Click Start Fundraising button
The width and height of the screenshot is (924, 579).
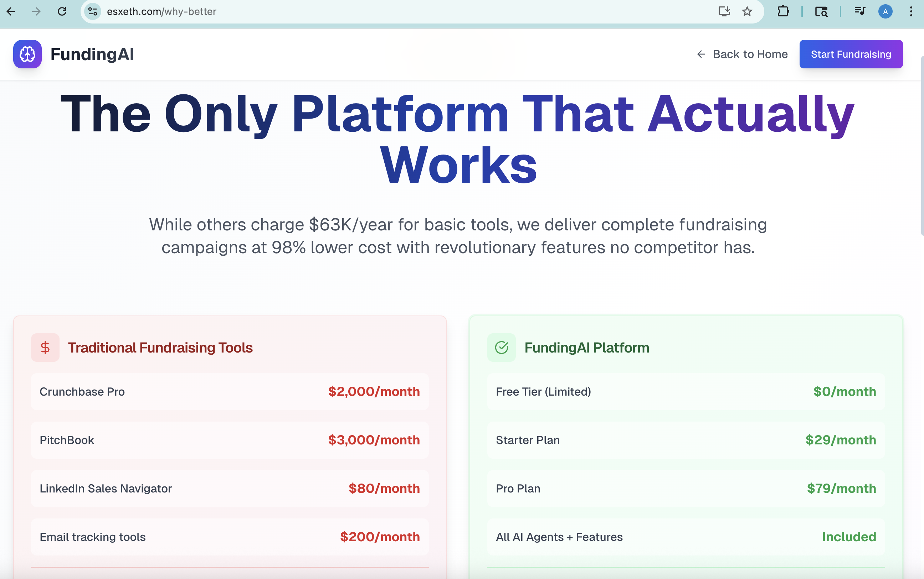tap(851, 54)
